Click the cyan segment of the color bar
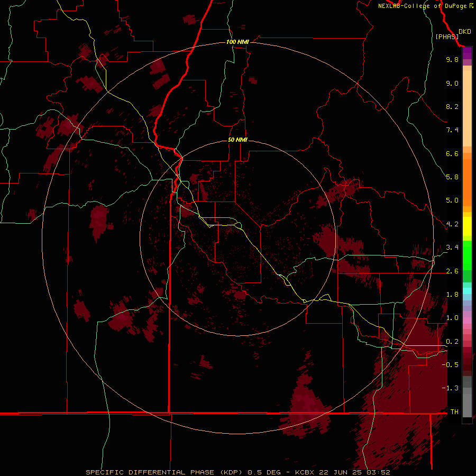Screen dimensions: 476x476 tap(467, 290)
